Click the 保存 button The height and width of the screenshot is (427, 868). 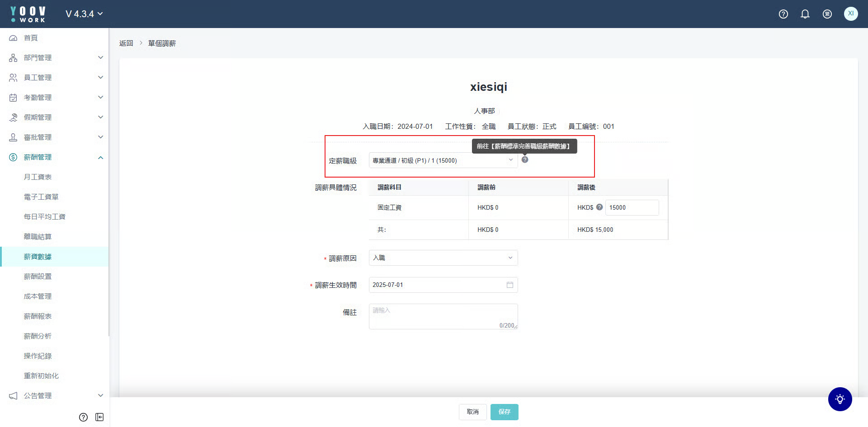click(504, 412)
